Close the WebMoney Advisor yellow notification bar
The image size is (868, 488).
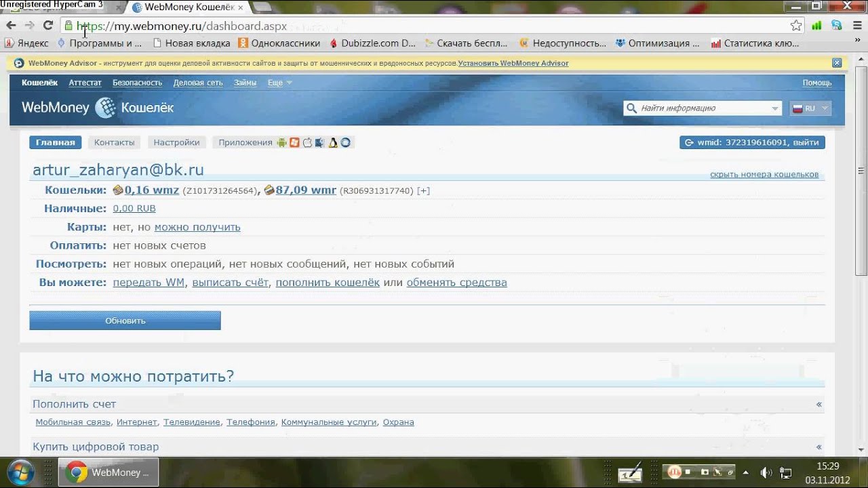point(837,63)
